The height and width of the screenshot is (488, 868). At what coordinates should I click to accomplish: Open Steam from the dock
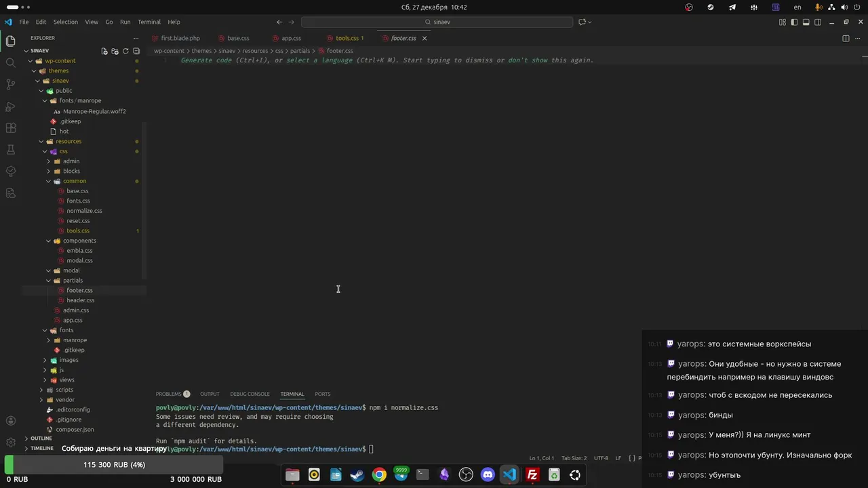(357, 475)
